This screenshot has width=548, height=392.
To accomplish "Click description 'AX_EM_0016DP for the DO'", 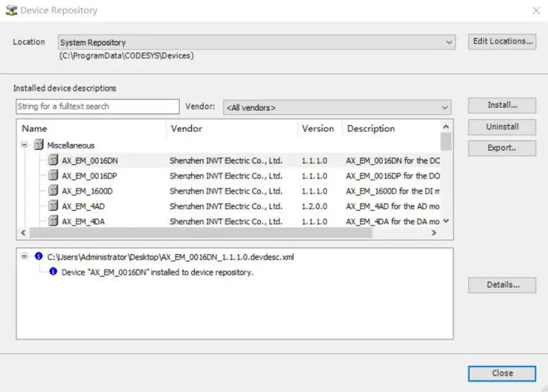I will coord(393,176).
